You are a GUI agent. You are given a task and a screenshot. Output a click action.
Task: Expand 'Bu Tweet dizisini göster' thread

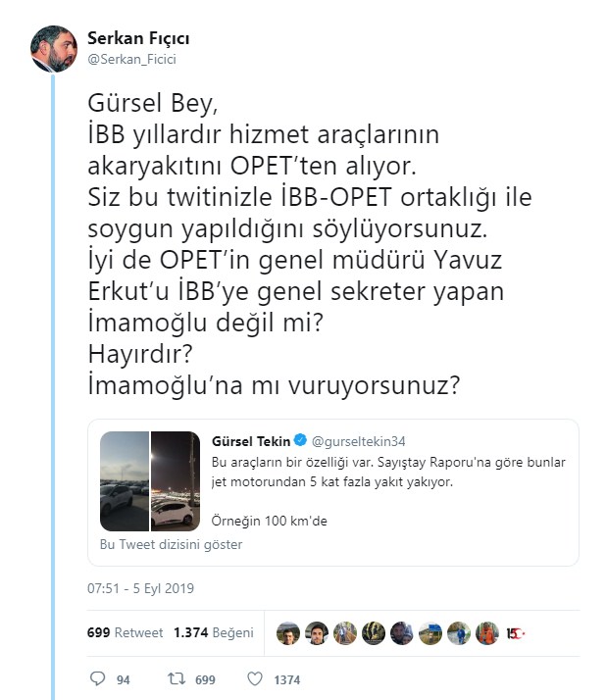click(x=171, y=544)
